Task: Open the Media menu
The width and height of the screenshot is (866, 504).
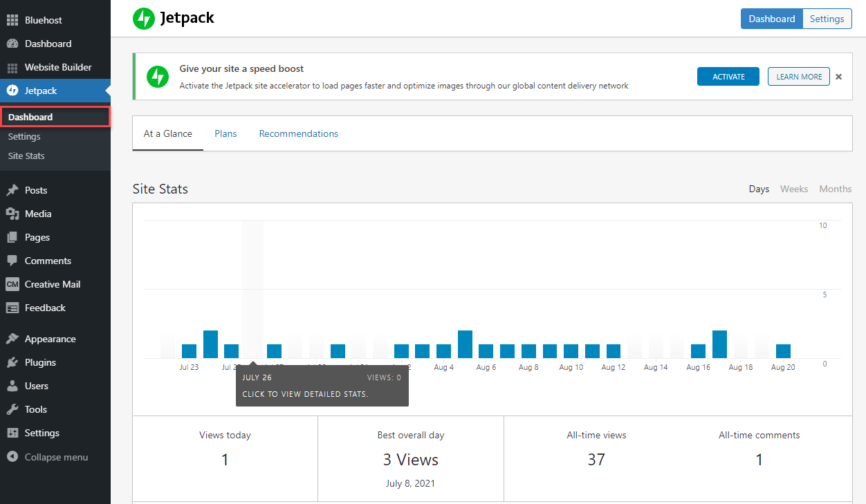Action: click(x=55, y=214)
